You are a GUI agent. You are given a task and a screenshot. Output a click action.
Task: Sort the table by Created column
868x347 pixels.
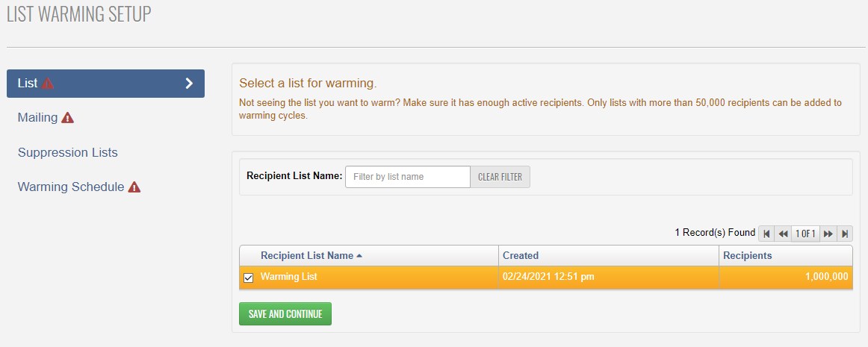coord(521,256)
